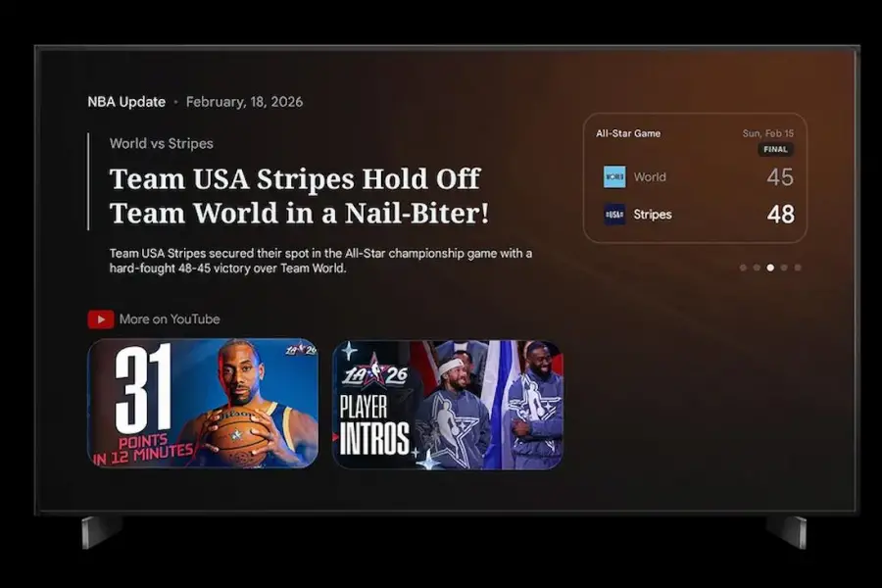Select the active third page dot
882x588 pixels.
tap(770, 268)
